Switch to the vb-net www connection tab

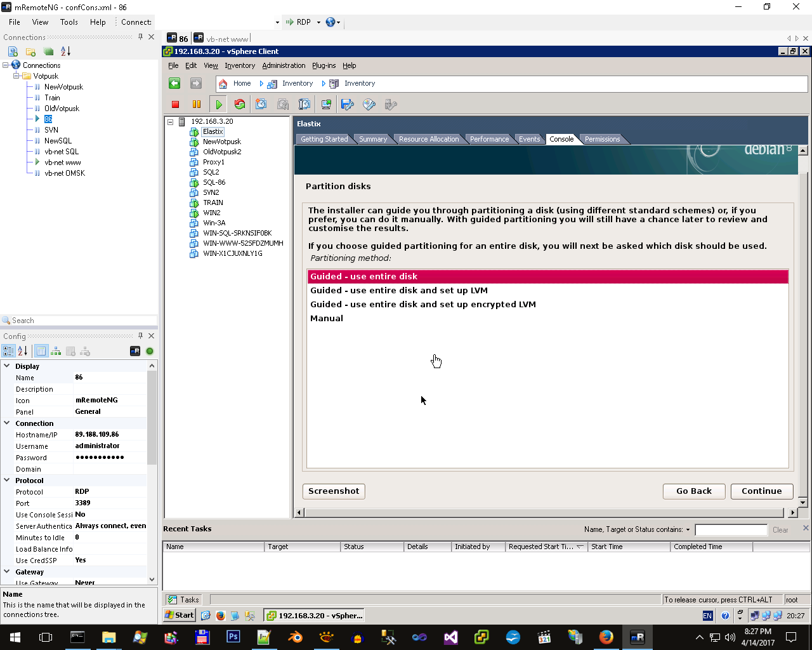coord(221,39)
